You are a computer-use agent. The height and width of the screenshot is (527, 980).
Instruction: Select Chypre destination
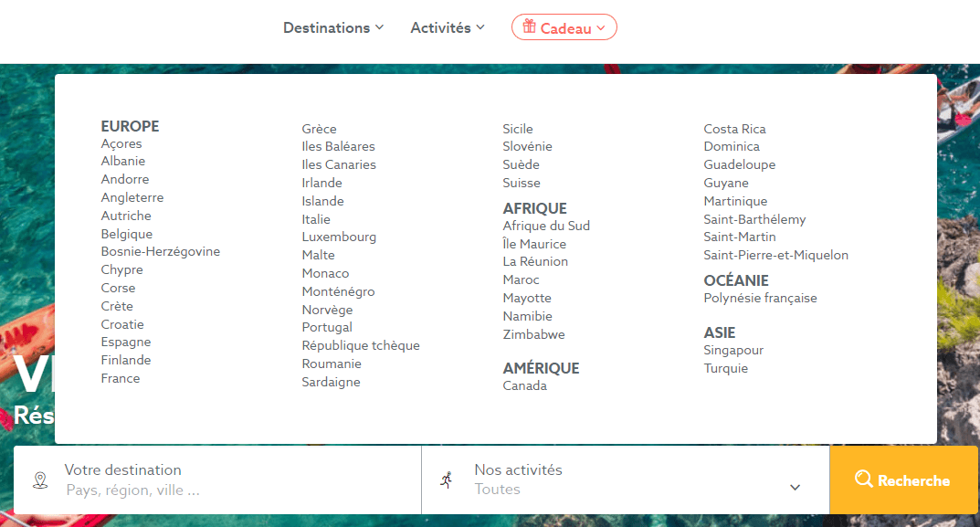tap(121, 269)
